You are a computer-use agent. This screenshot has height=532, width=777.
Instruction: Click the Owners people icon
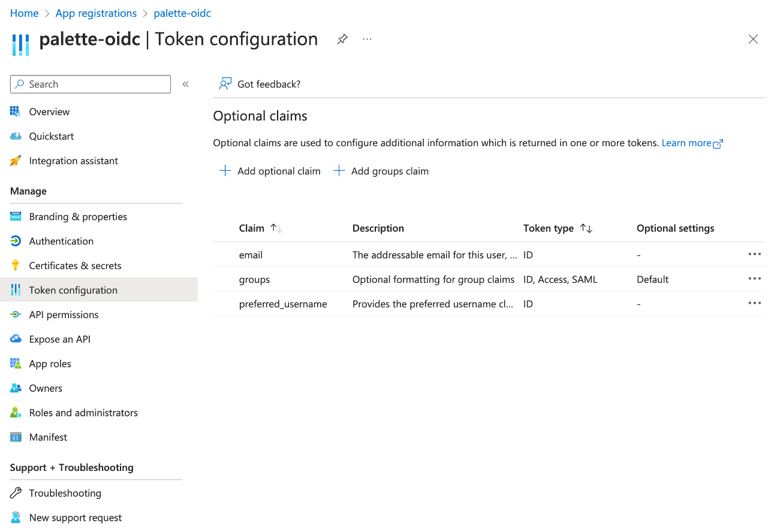coord(16,388)
